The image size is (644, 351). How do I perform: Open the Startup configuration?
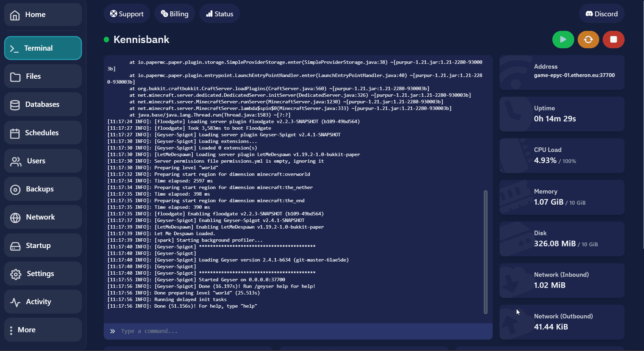[43, 246]
